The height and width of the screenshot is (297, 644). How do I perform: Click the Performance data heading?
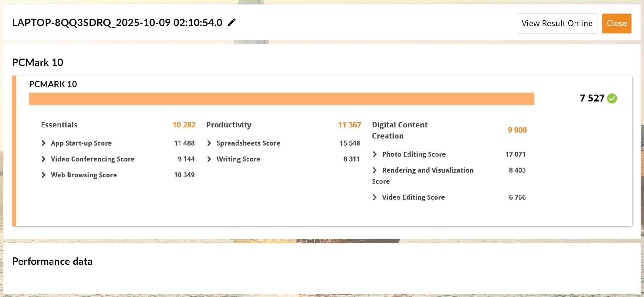(52, 262)
